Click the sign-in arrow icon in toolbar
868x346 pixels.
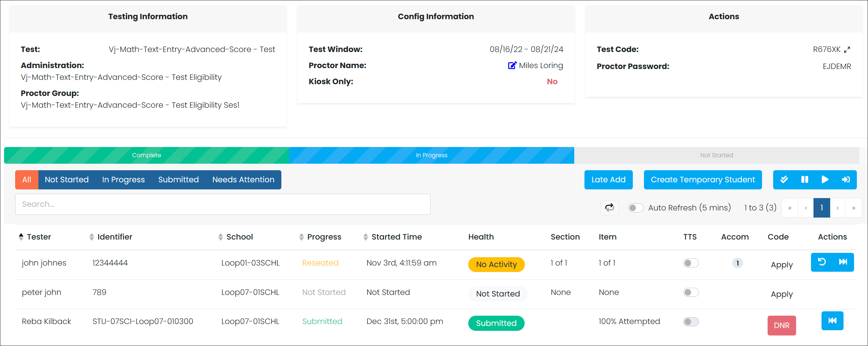[x=845, y=179]
